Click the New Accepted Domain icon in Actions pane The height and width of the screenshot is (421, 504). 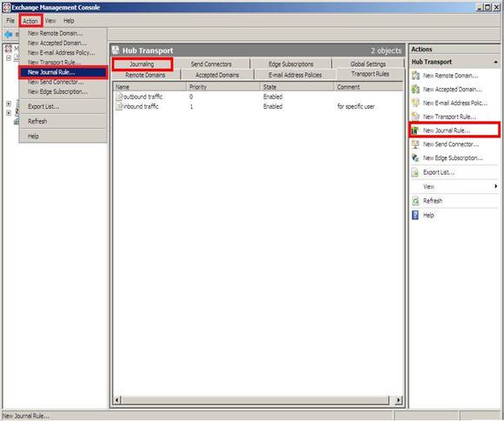(x=415, y=89)
